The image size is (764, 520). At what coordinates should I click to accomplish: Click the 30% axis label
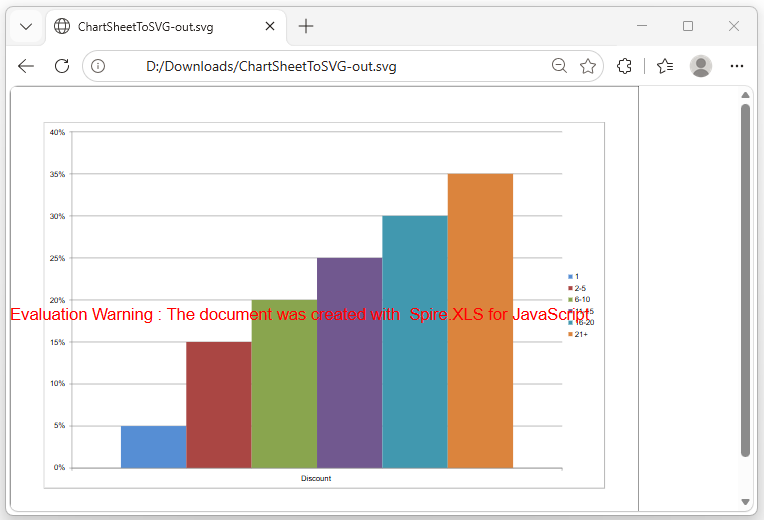coord(57,216)
